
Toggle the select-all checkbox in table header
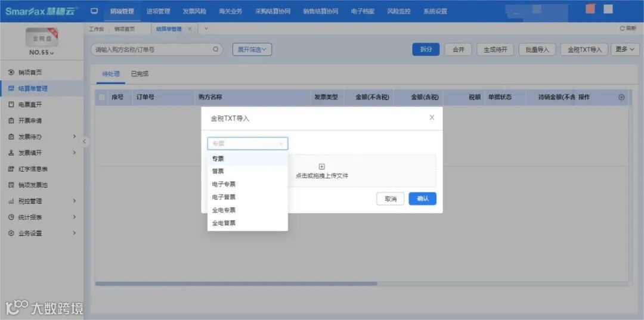point(101,97)
